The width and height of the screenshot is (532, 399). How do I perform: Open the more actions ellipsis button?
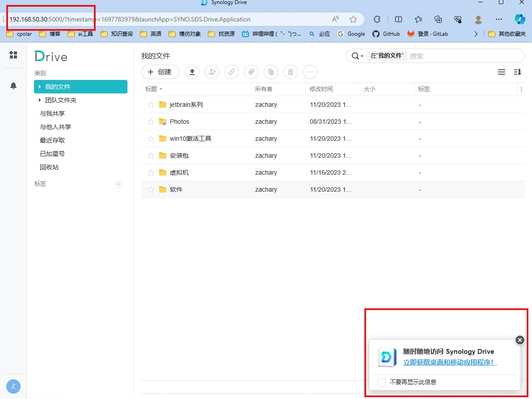pos(310,72)
